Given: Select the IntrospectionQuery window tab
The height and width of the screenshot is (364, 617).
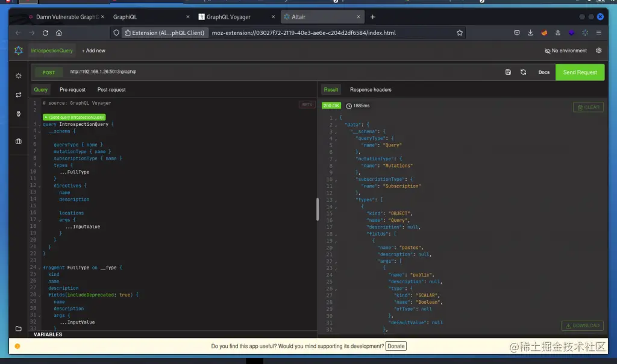Looking at the screenshot, I should (x=52, y=51).
